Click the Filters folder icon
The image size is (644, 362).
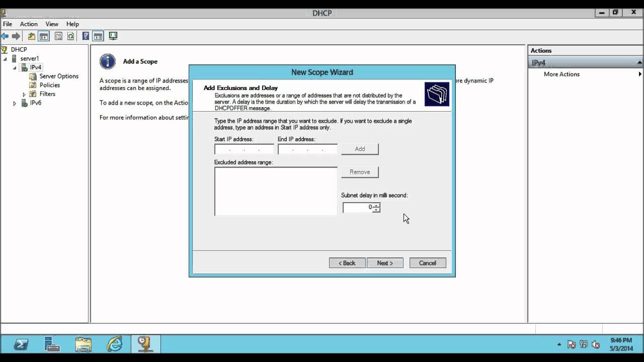[33, 94]
